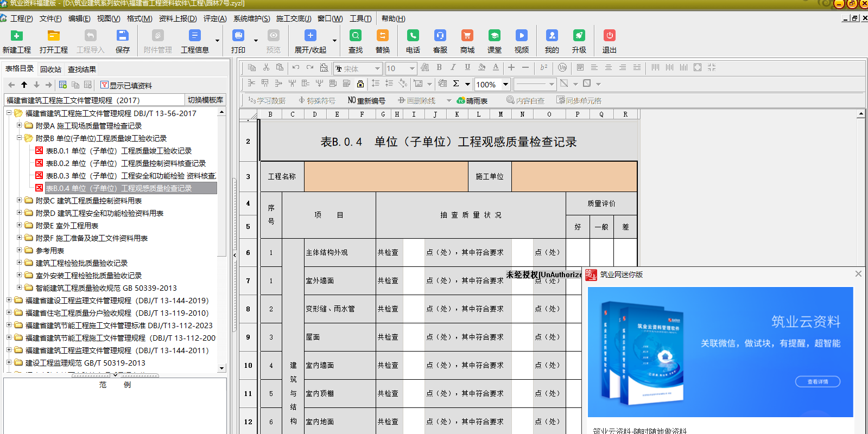The image size is (868, 434).
Task: Move item up with black up arrow
Action: (24, 85)
